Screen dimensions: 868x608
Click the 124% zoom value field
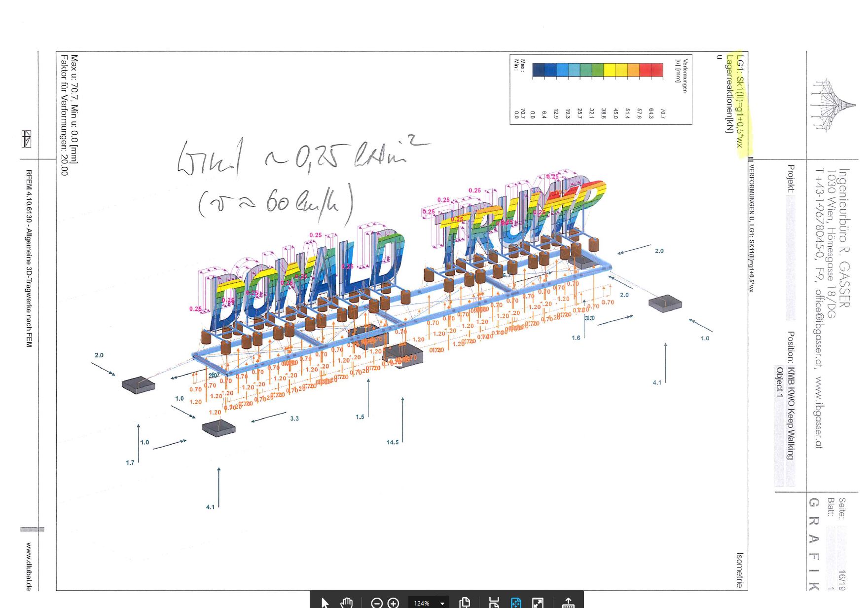[422, 603]
